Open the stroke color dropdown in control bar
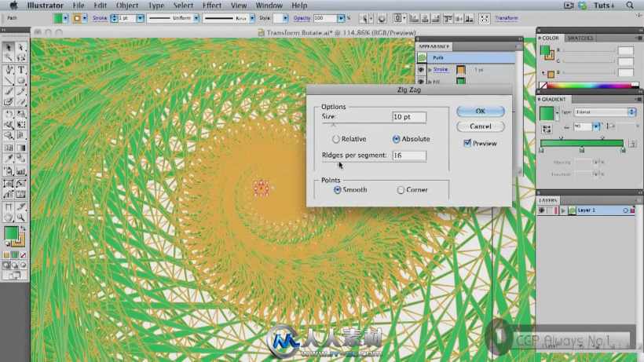Image resolution: width=644 pixels, height=362 pixels. coord(85,19)
